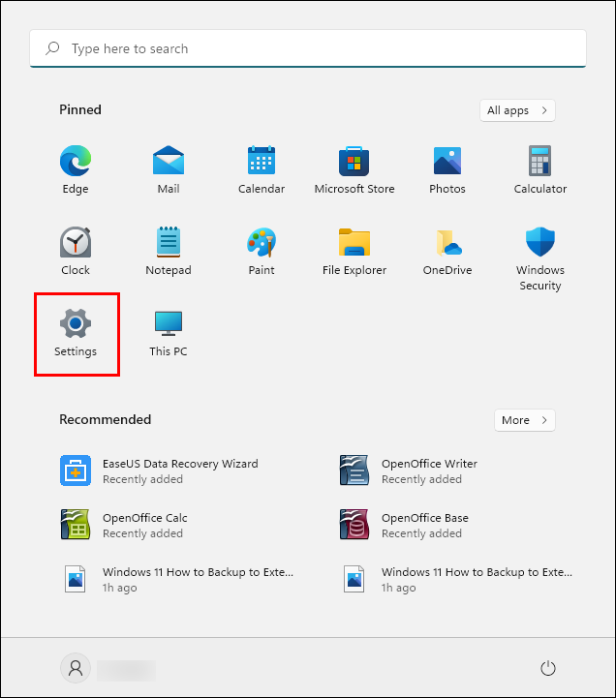Open the Calculator app
Screen dimensions: 616x698
pyautogui.click(x=539, y=161)
